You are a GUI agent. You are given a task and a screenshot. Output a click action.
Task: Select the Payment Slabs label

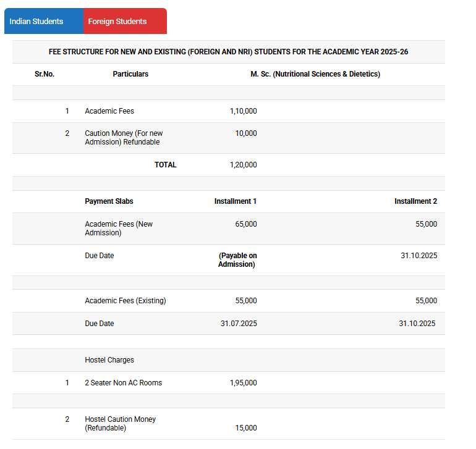(109, 201)
